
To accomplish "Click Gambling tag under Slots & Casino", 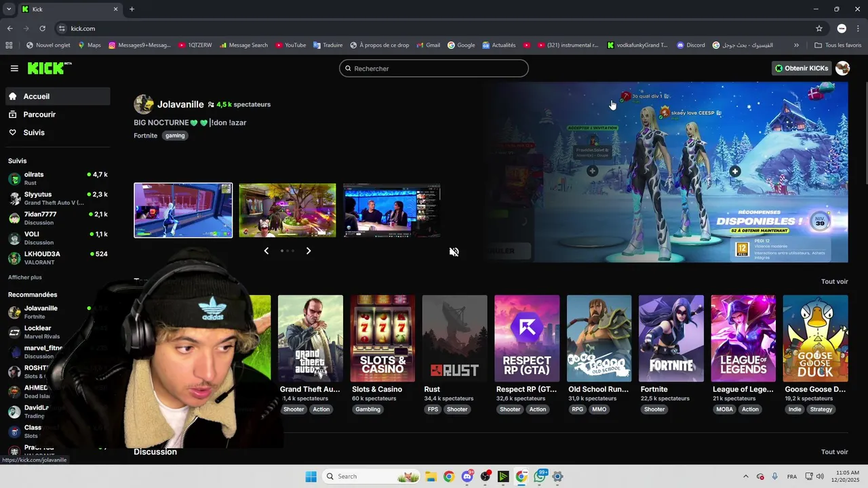I will tap(368, 409).
